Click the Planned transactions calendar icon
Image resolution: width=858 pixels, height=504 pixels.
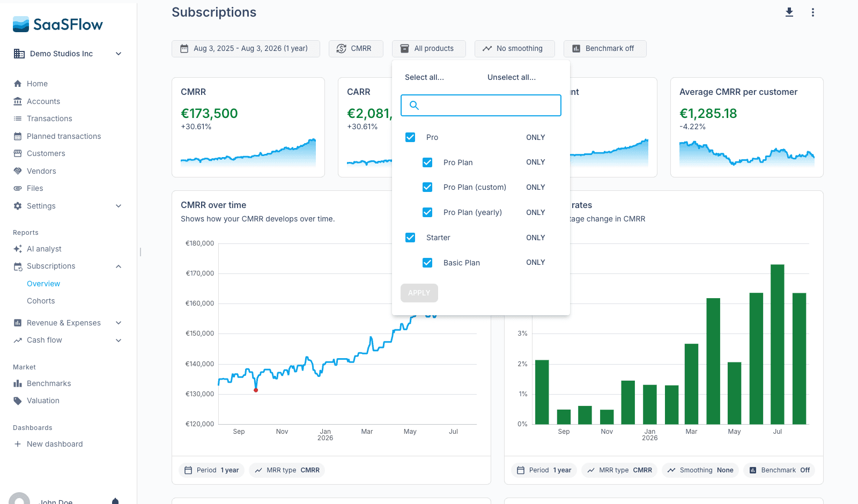(x=18, y=136)
